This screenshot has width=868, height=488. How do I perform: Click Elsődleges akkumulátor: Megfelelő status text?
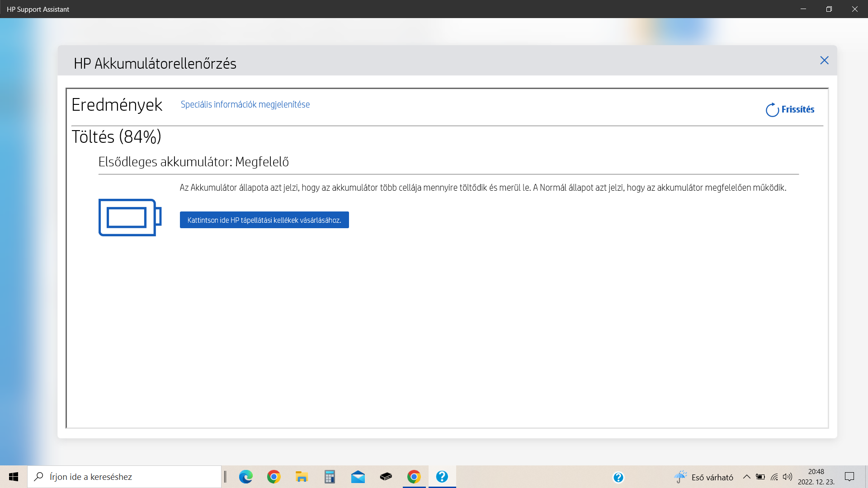click(193, 162)
